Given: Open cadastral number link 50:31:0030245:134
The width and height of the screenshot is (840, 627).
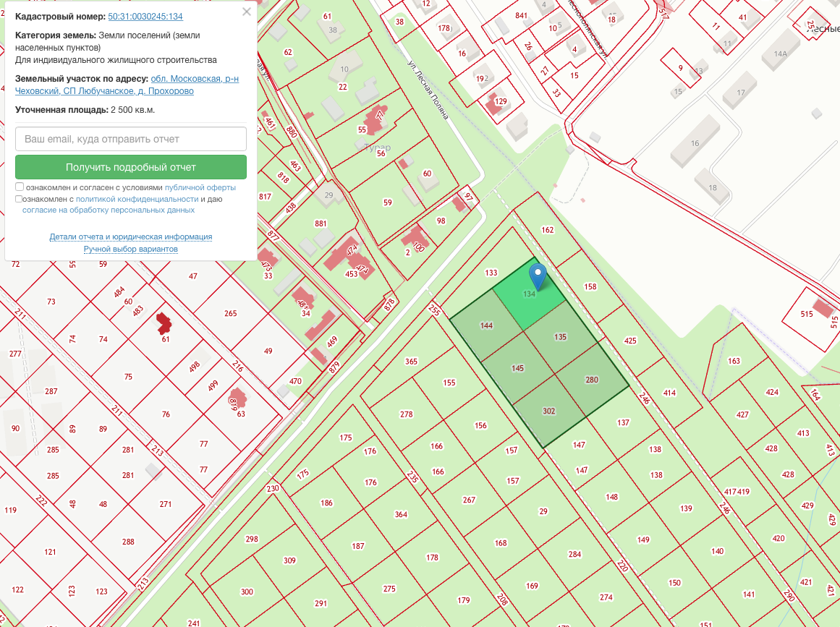Looking at the screenshot, I should [145, 17].
